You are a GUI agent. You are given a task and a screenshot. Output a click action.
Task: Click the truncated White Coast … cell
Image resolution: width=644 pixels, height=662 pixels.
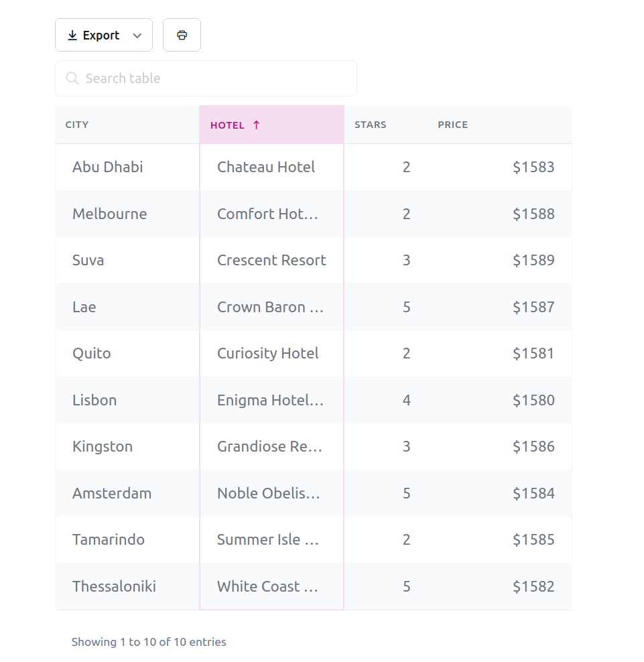(x=271, y=586)
